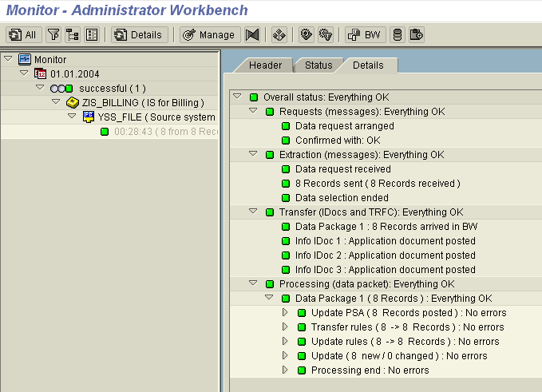
Task: Click the first gear toolbar icon
Action: pyautogui.click(x=307, y=35)
